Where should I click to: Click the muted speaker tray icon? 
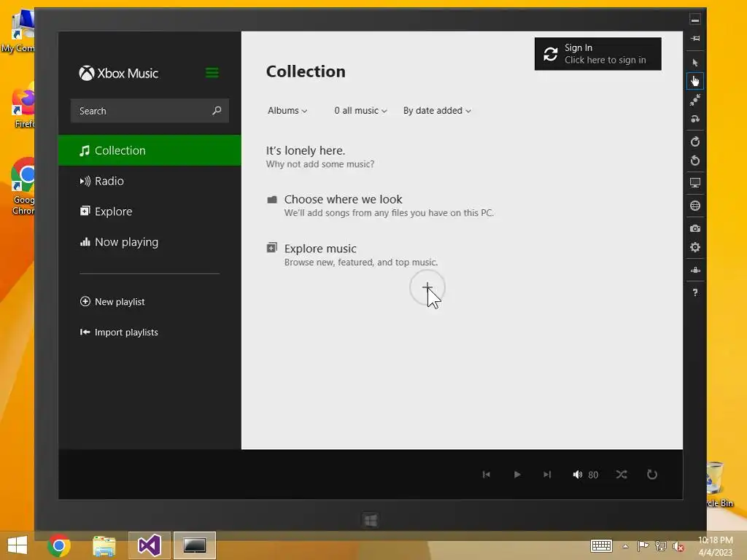678,545
